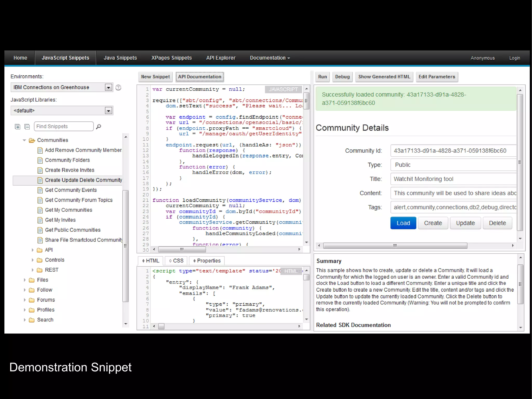The image size is (532, 399).
Task: Click the Get My Invites document icon
Action: coord(40,220)
